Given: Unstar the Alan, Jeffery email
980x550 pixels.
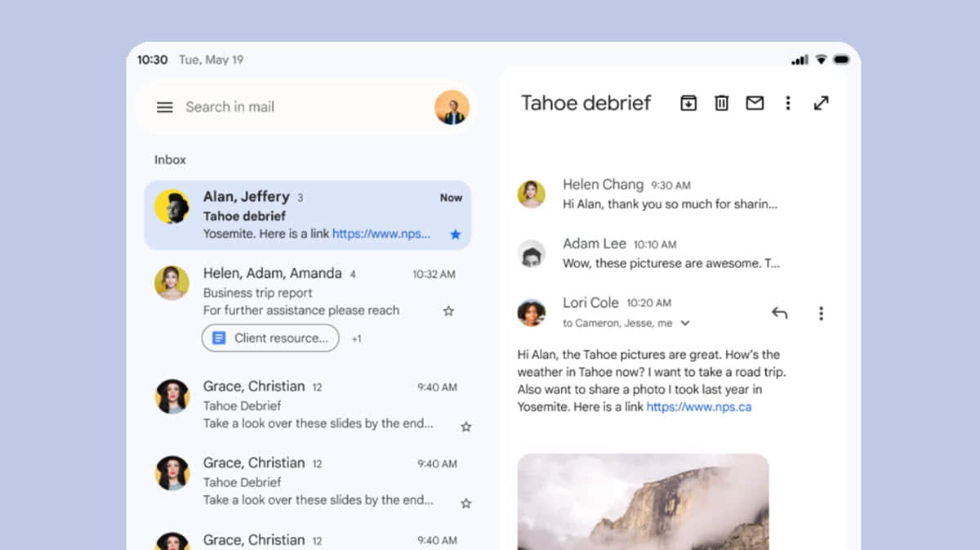Looking at the screenshot, I should (456, 235).
